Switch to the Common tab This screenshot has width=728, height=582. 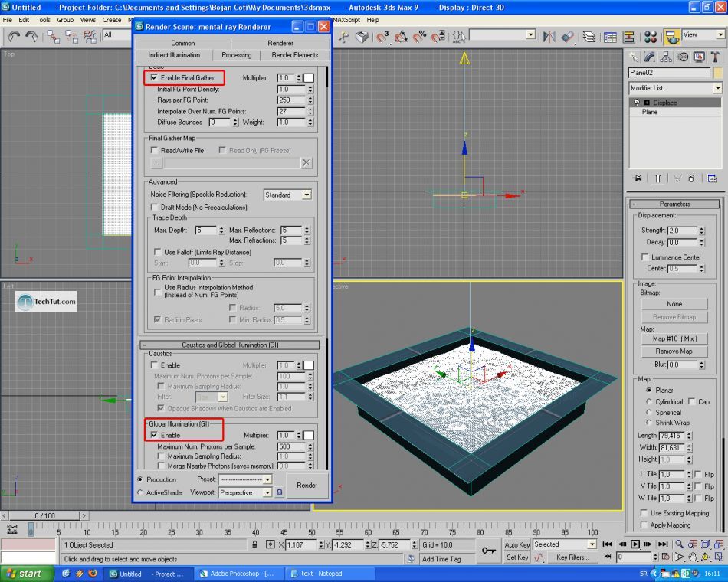click(x=183, y=43)
